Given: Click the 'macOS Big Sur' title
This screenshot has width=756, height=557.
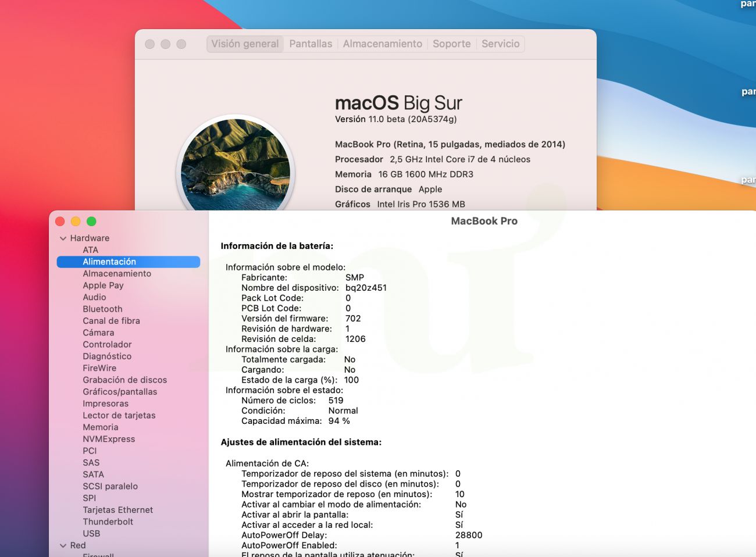Looking at the screenshot, I should [398, 103].
